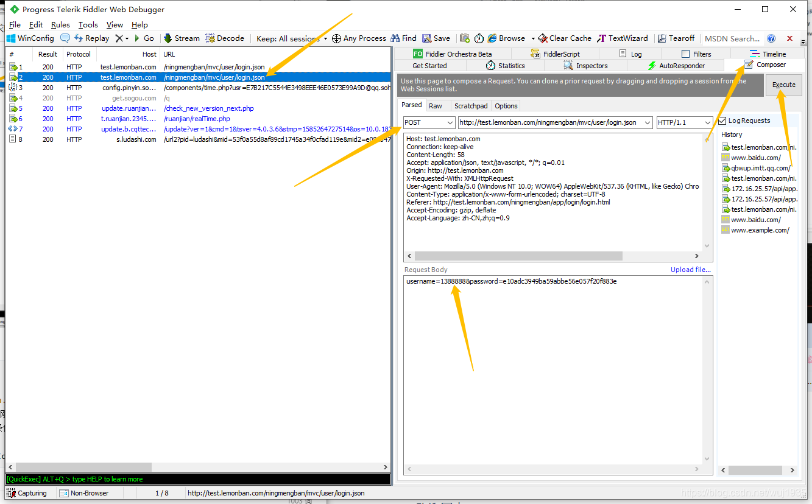
Task: Open the Scratchpad sub-tab
Action: click(471, 106)
